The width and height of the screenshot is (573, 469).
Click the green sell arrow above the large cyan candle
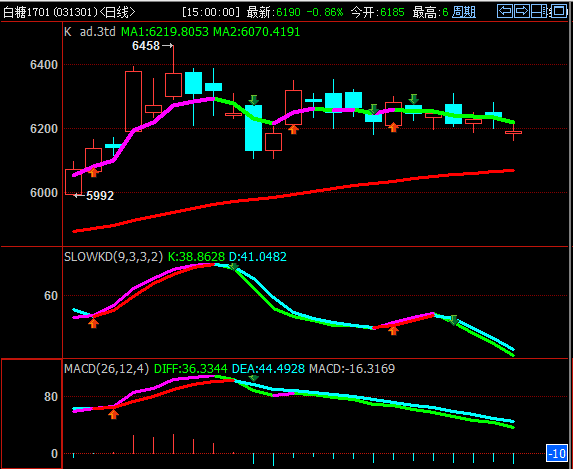coord(254,100)
